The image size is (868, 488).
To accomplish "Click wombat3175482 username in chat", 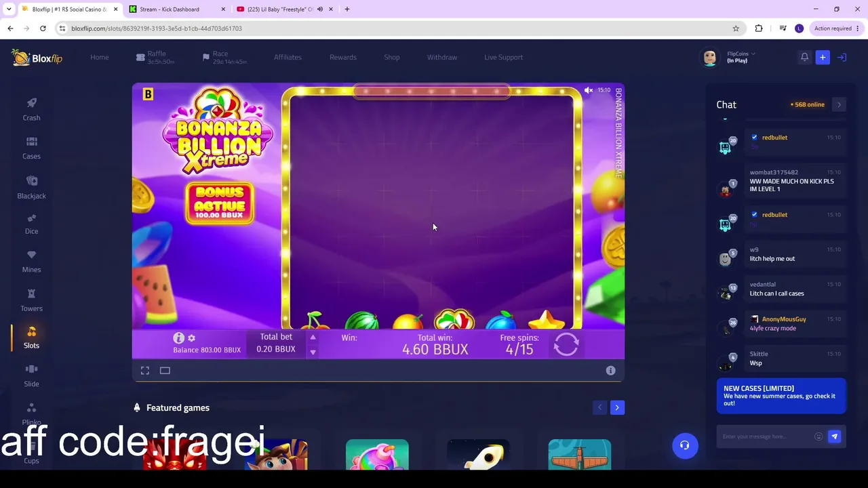I will pos(774,173).
